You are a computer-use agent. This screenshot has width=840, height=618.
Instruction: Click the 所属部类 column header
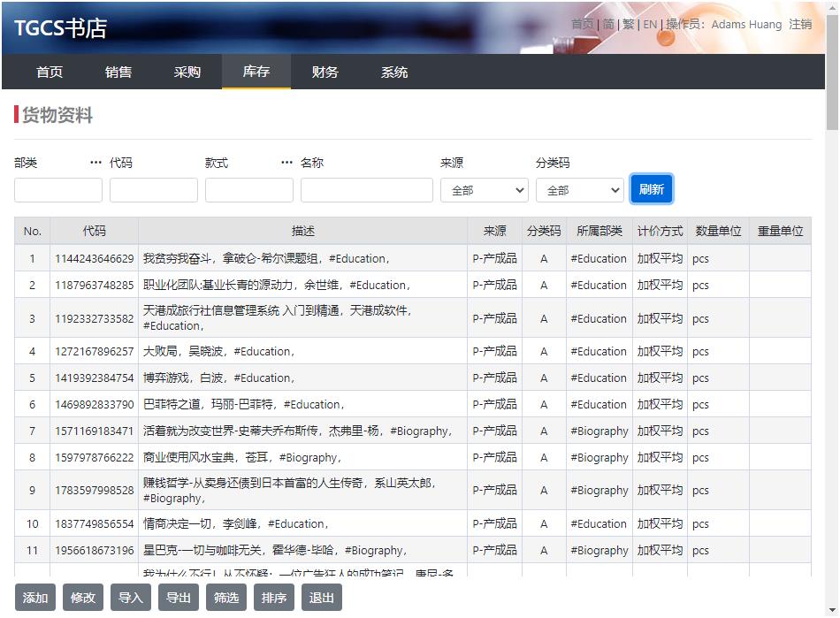(x=599, y=231)
